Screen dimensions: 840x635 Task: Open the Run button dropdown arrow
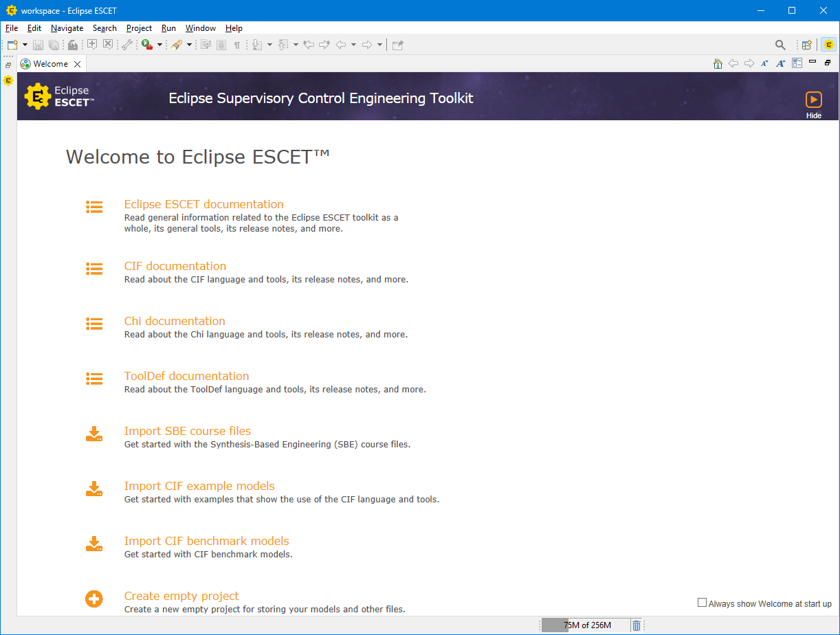click(159, 45)
